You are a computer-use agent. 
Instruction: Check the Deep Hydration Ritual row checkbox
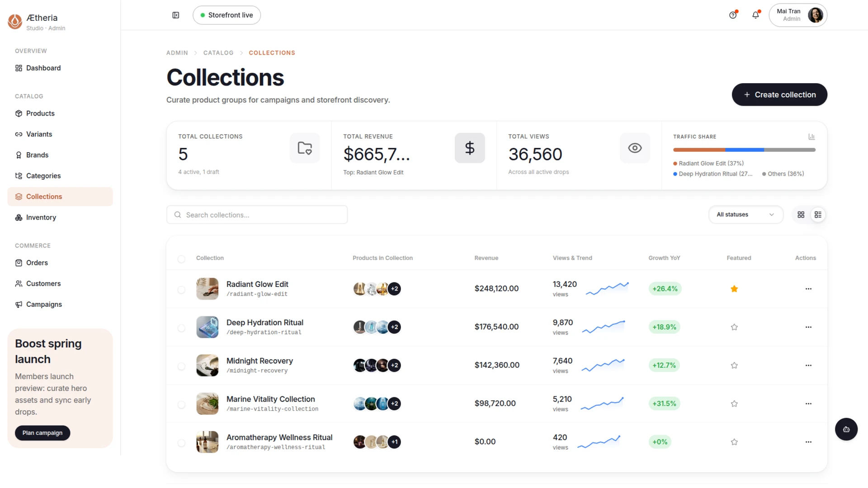tap(181, 328)
